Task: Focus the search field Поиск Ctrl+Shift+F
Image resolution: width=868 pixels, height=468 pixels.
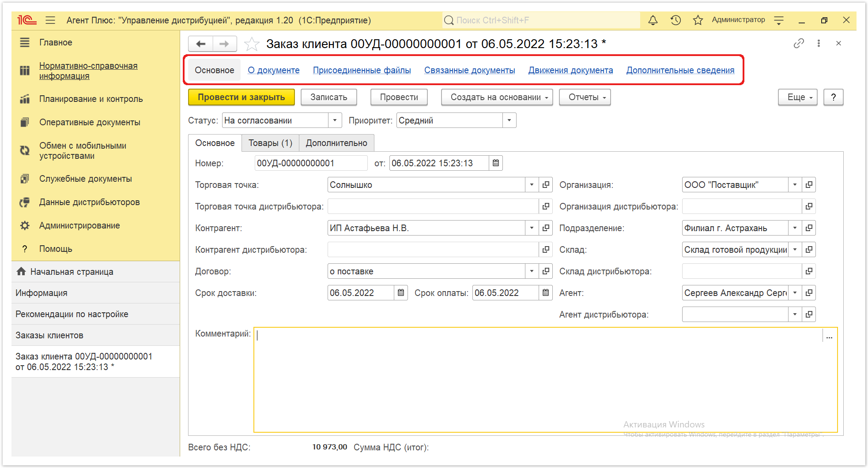Action: pos(541,20)
